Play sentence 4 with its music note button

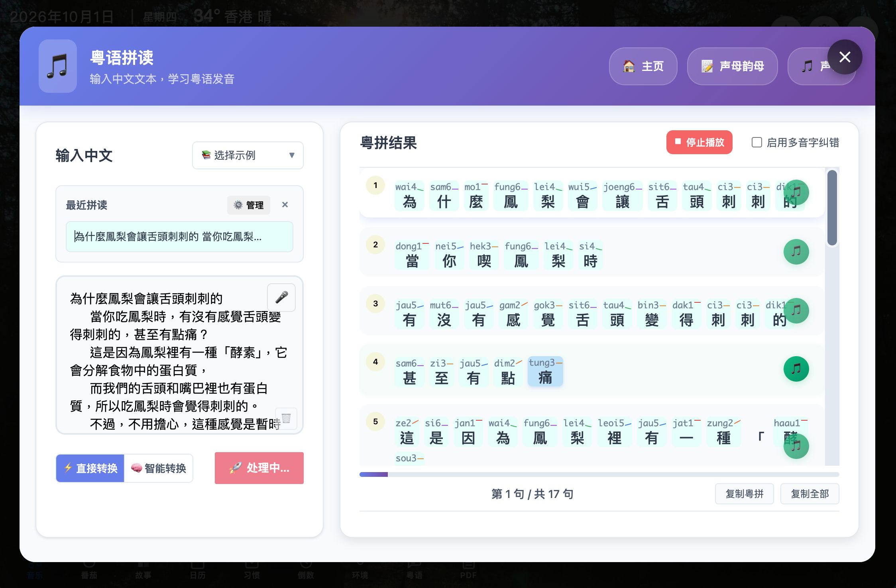pos(796,369)
